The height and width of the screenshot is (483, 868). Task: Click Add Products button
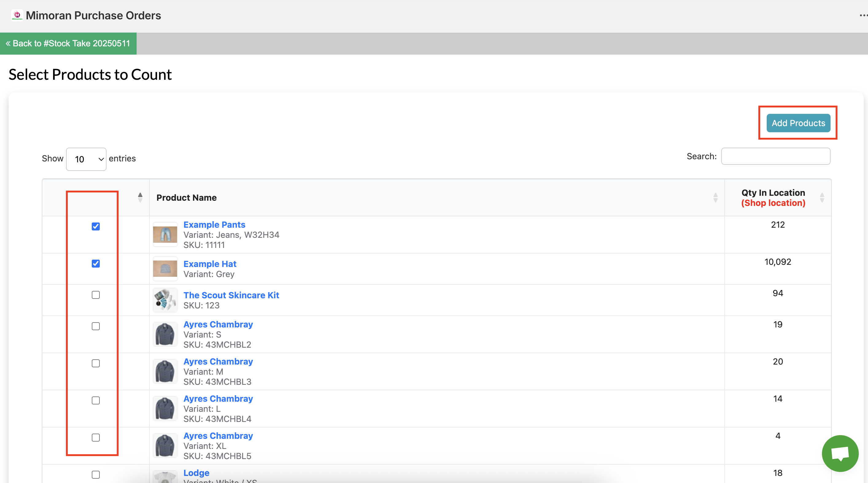point(798,123)
